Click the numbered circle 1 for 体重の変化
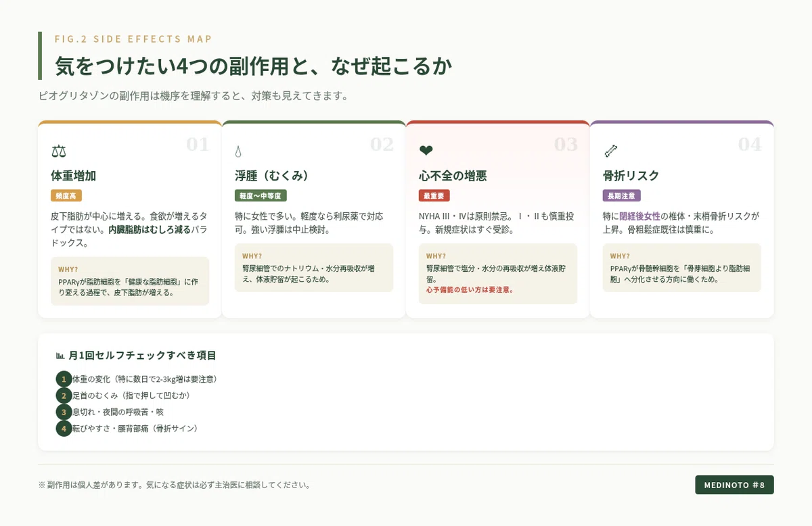Viewport: 812px width, 526px height. coord(64,379)
